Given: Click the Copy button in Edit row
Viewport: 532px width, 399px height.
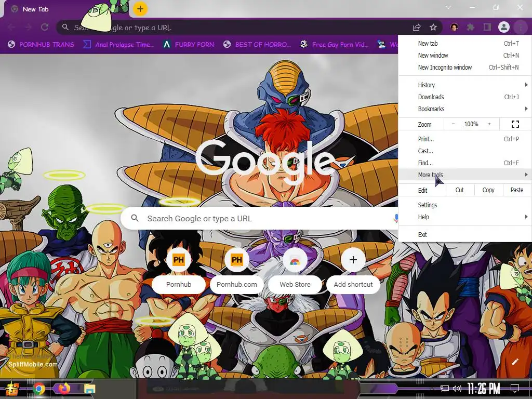Looking at the screenshot, I should [488, 190].
